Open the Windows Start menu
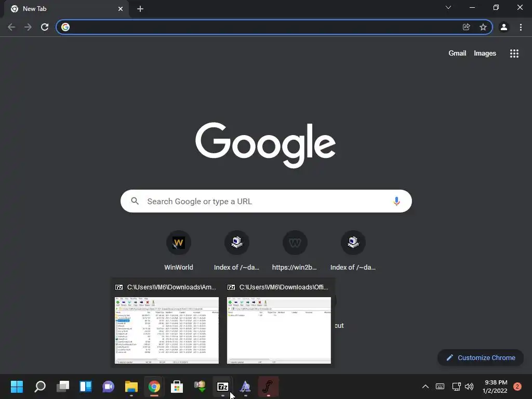Image resolution: width=532 pixels, height=399 pixels. (17, 387)
